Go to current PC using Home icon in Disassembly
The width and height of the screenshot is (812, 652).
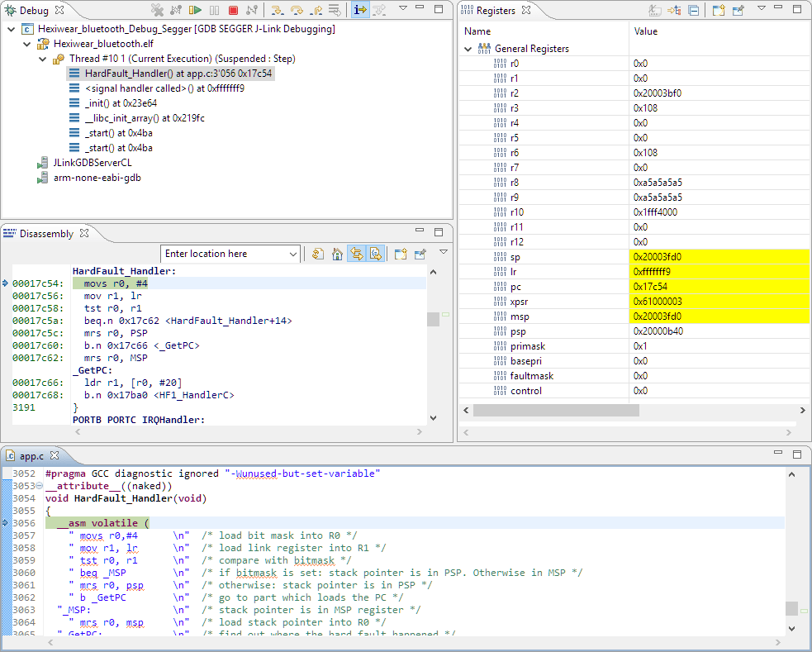pyautogui.click(x=337, y=254)
